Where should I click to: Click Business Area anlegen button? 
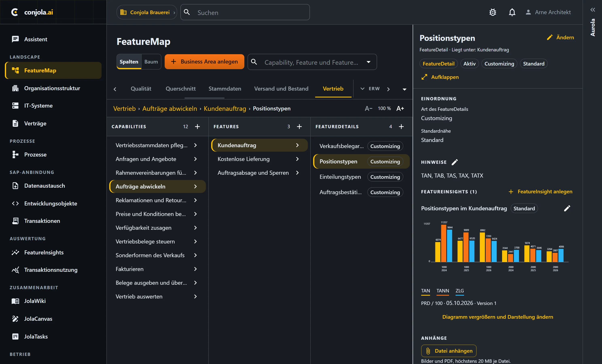[x=205, y=61]
